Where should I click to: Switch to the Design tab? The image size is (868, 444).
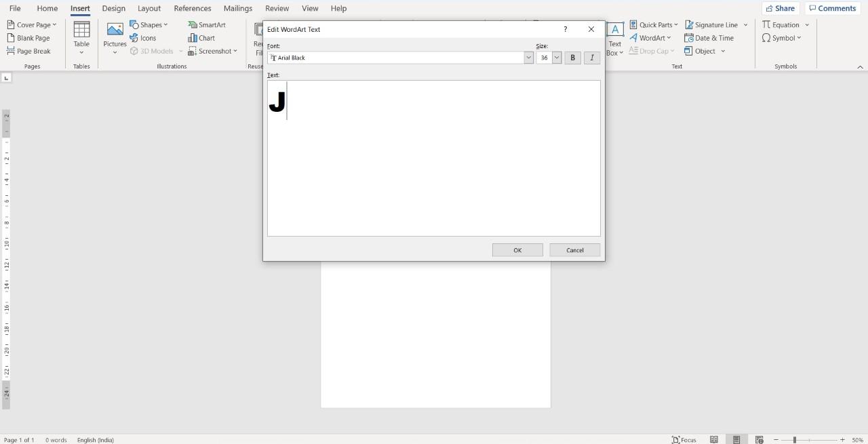113,8
